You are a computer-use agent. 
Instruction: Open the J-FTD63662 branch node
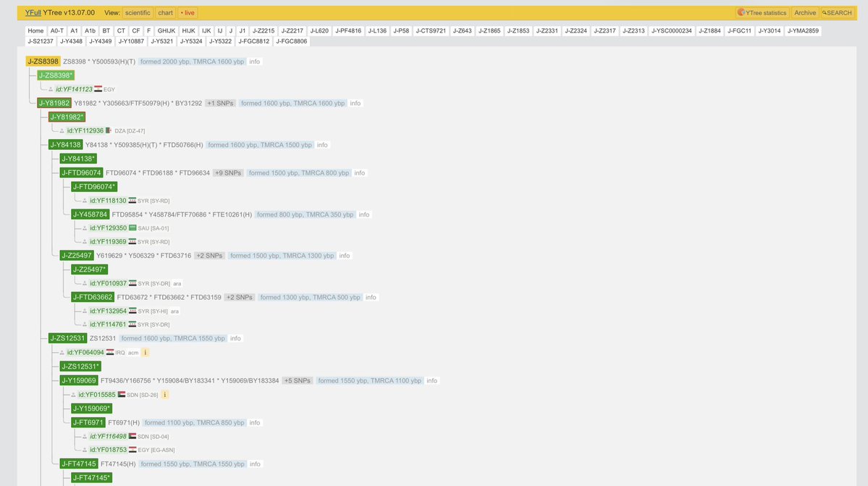click(93, 297)
